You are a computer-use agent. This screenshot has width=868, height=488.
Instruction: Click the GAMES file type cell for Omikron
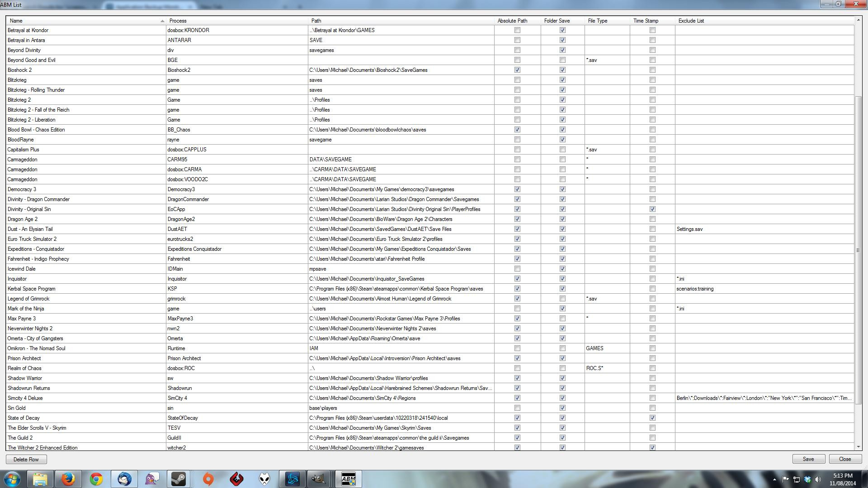(x=607, y=348)
